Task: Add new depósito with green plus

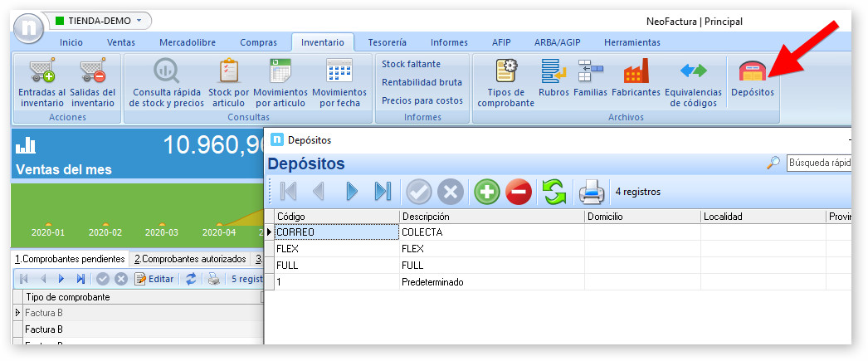Action: click(486, 192)
